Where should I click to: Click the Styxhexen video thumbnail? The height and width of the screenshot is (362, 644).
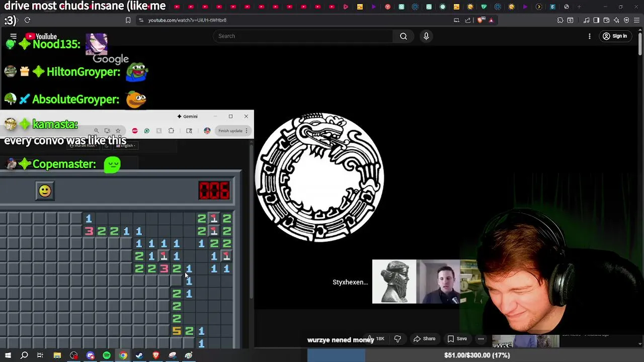click(416, 282)
